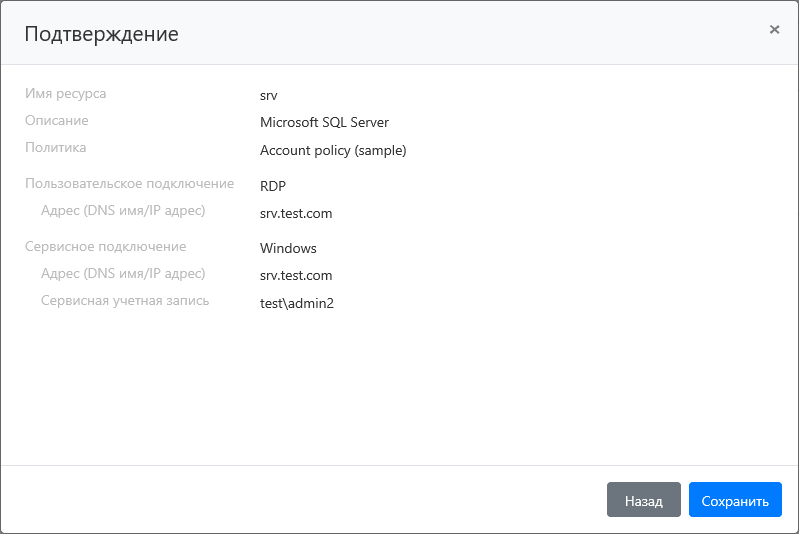This screenshot has height=534, width=799.
Task: Click the Account policy (sample) value
Action: [x=333, y=151]
